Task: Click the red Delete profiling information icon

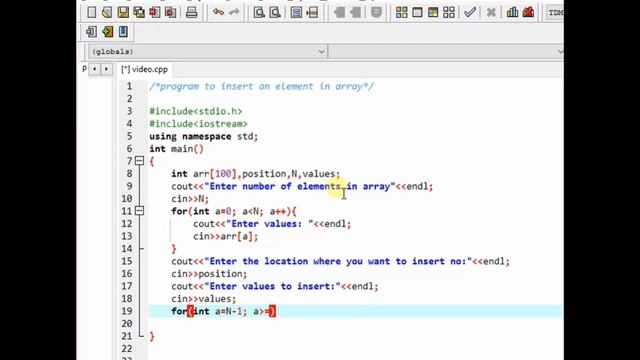Action: pos(528,12)
